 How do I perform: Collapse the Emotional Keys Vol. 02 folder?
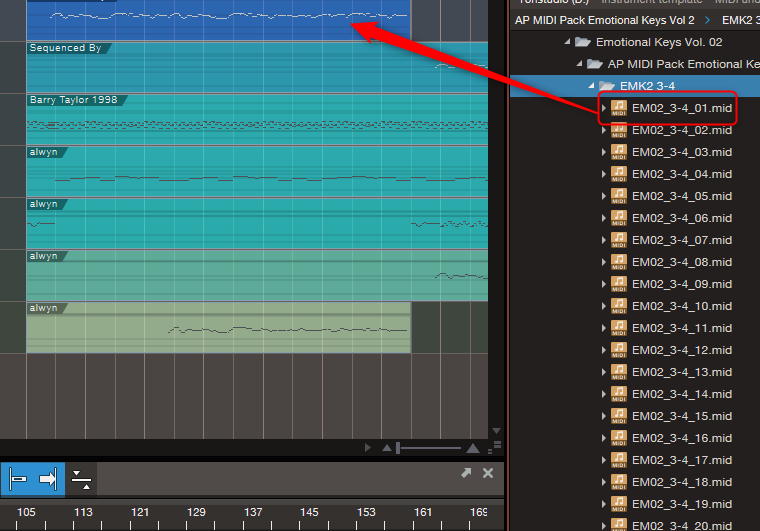[567, 42]
